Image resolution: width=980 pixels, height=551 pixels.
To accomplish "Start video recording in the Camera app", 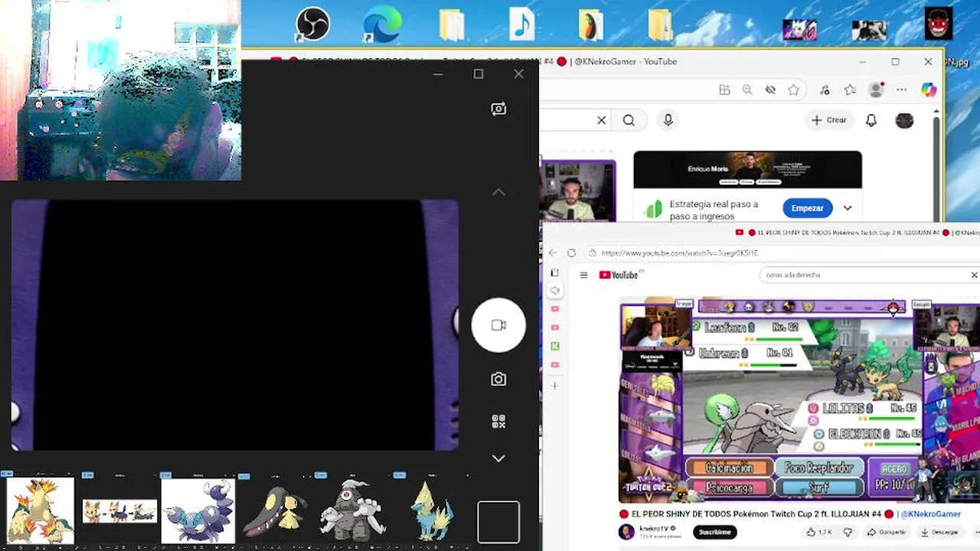I will point(498,325).
